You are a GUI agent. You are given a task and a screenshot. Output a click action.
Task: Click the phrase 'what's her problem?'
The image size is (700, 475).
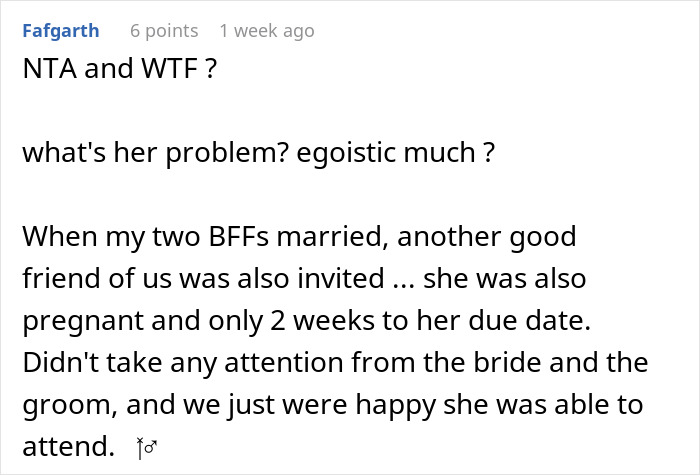click(x=155, y=152)
